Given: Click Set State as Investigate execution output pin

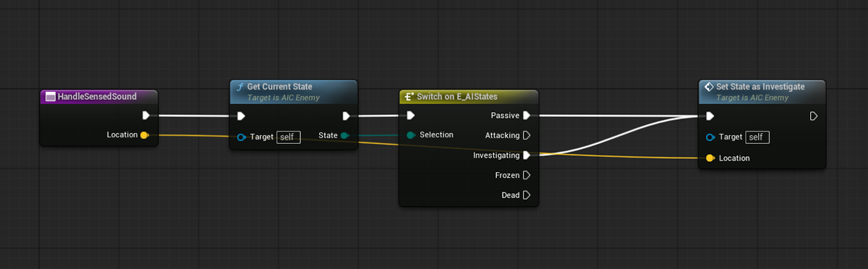Looking at the screenshot, I should (814, 116).
